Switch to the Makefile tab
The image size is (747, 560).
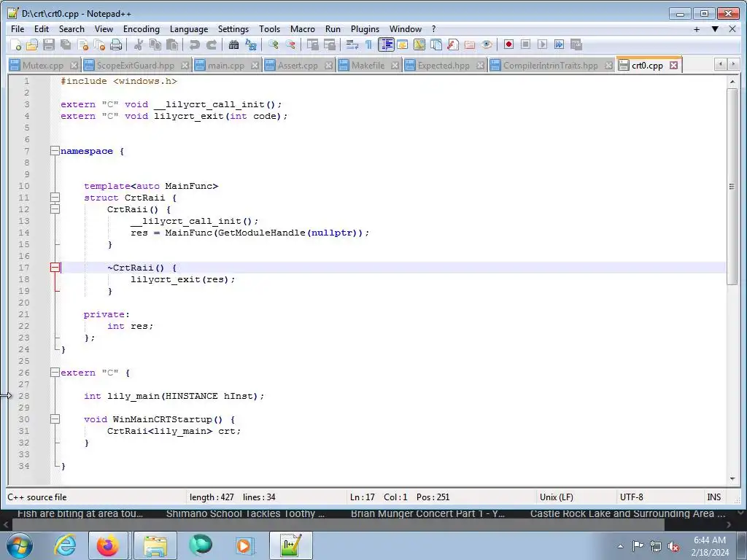click(368, 65)
